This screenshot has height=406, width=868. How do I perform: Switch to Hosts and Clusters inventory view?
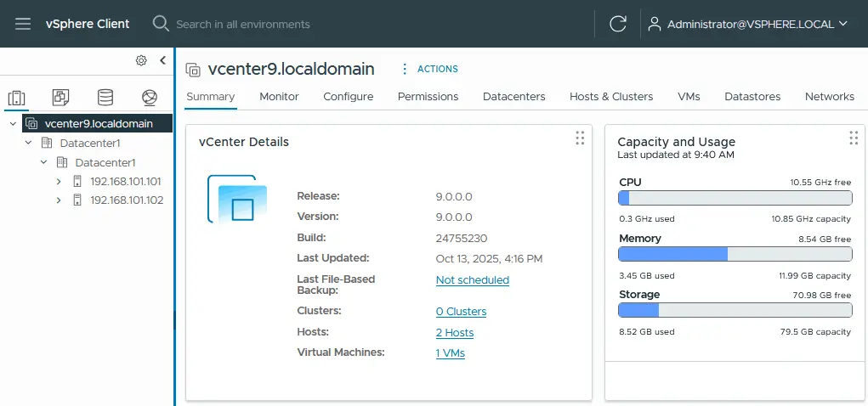pyautogui.click(x=17, y=98)
